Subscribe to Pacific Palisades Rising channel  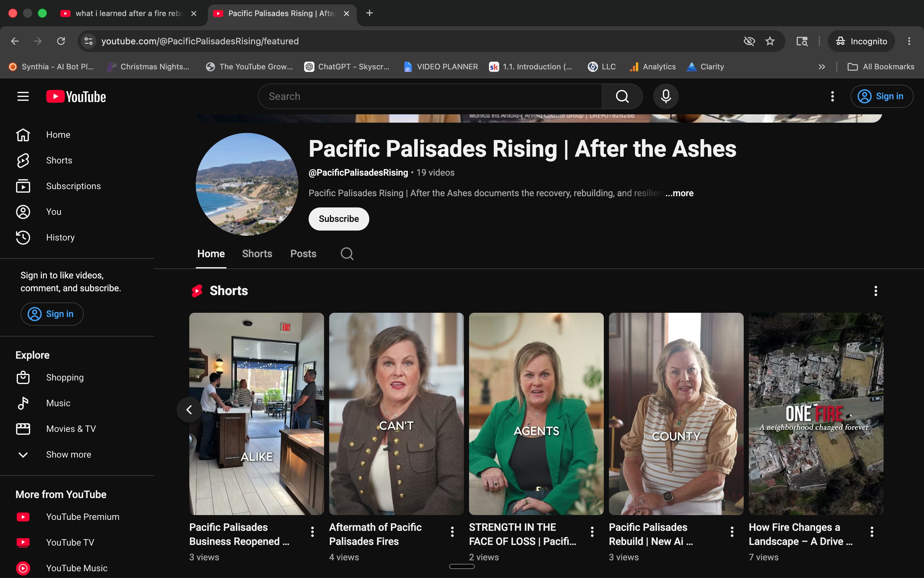tap(339, 219)
